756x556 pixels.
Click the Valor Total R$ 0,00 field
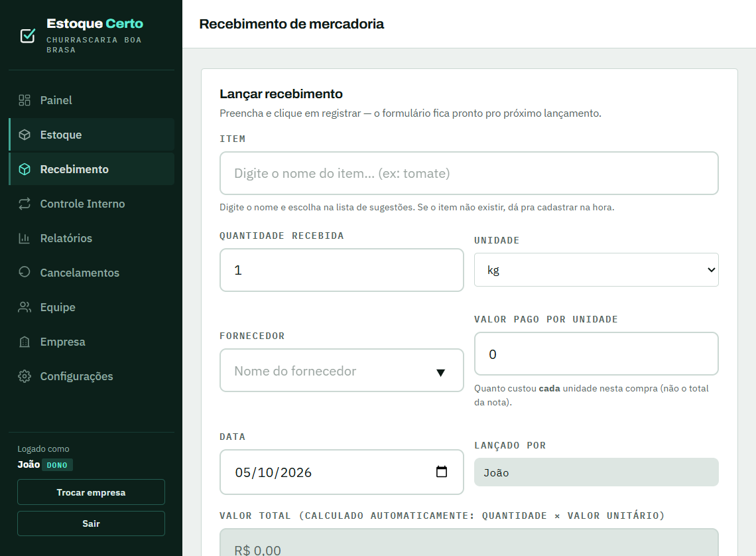click(469, 543)
